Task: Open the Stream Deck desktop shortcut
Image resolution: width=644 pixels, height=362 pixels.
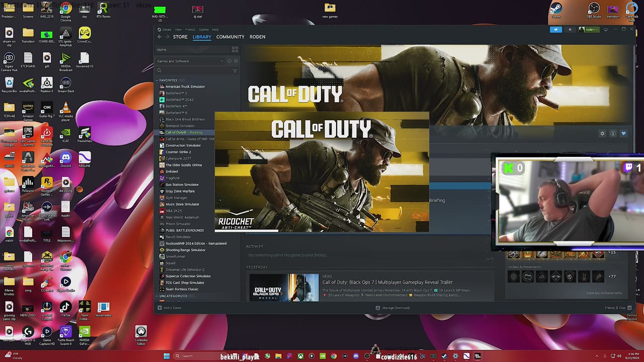Action: [65, 85]
